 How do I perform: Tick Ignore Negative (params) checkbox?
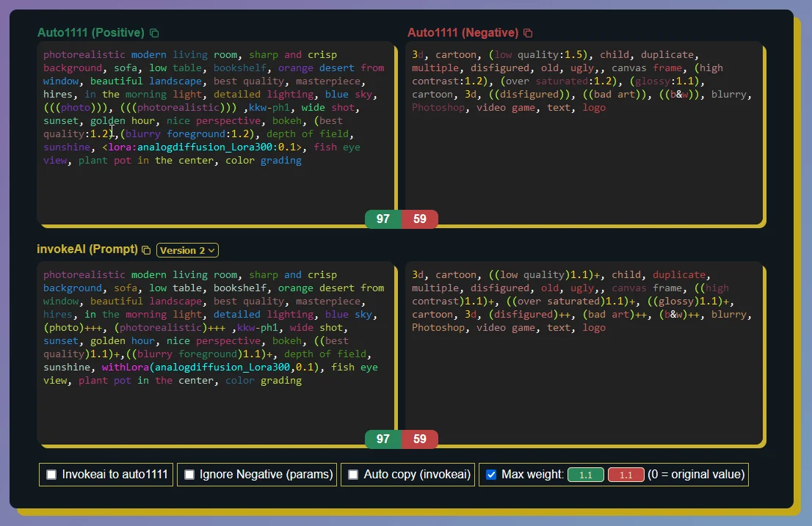(189, 475)
